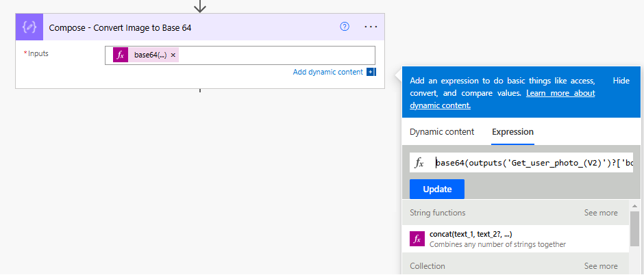Expand Collection functions with See more

tap(601, 266)
